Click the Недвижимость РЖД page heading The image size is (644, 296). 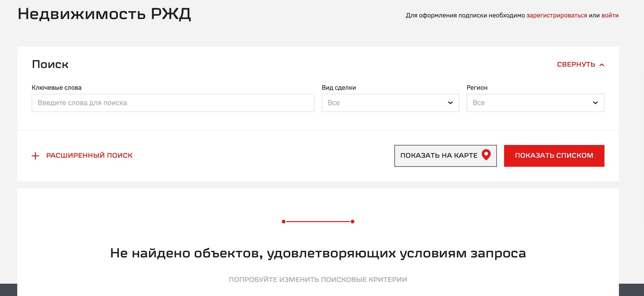pyautogui.click(x=104, y=14)
